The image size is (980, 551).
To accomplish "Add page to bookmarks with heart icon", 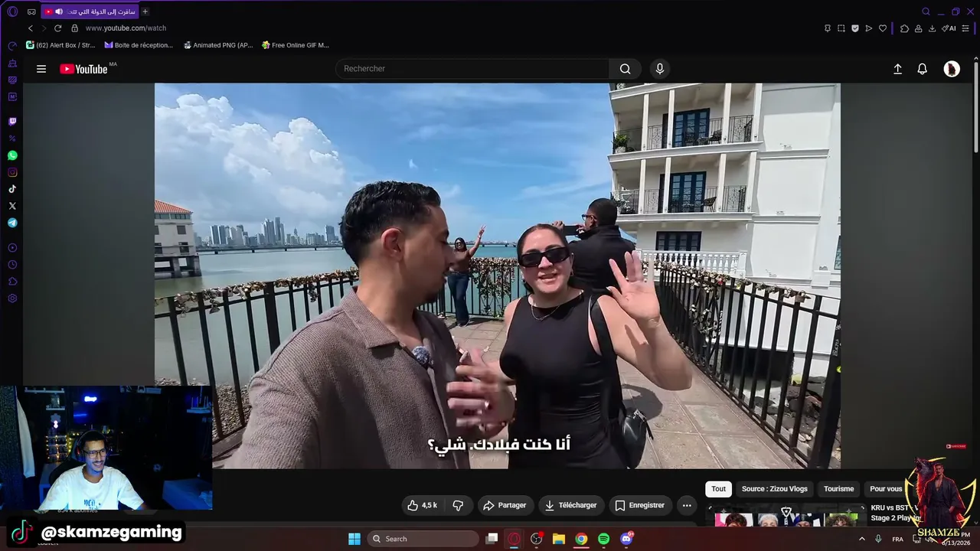I will [x=883, y=28].
